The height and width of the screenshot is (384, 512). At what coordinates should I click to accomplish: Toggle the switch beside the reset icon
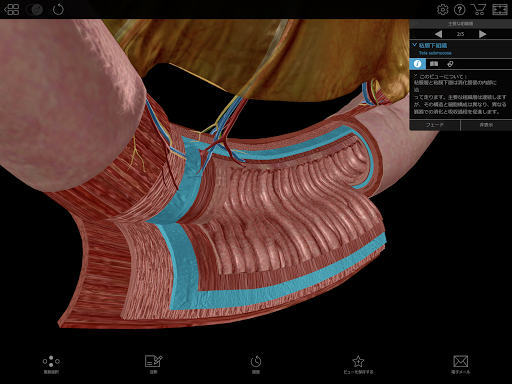pos(35,10)
